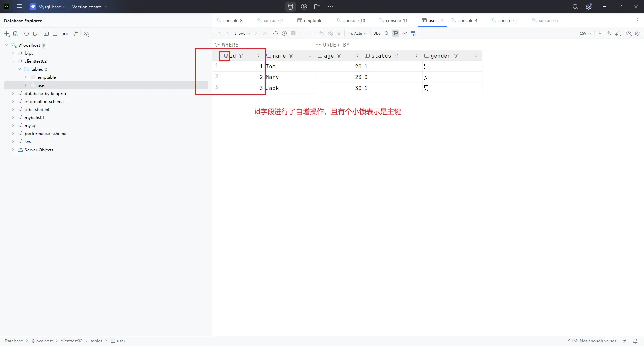The height and width of the screenshot is (346, 644).
Task: Click the auto-refresh clock icon
Action: (x=284, y=33)
